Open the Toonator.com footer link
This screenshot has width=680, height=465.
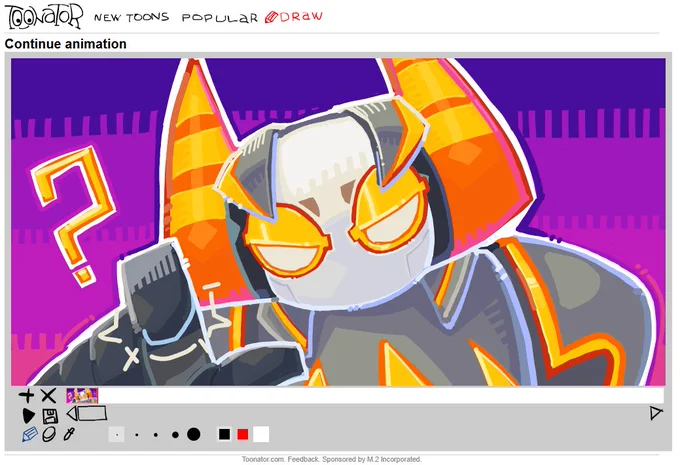(263, 459)
